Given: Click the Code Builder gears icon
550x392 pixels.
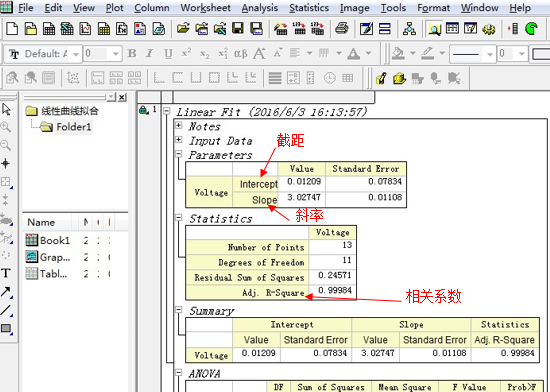Looking at the screenshot, I should [489, 29].
